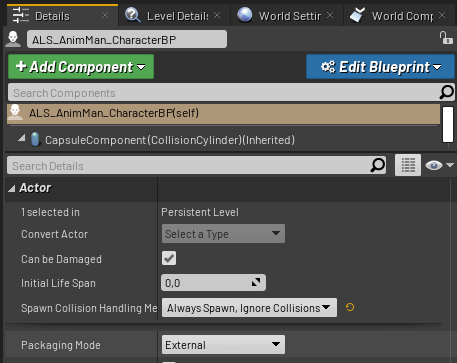The height and width of the screenshot is (363, 457).
Task: Close the World Settings tab
Action: pos(330,15)
